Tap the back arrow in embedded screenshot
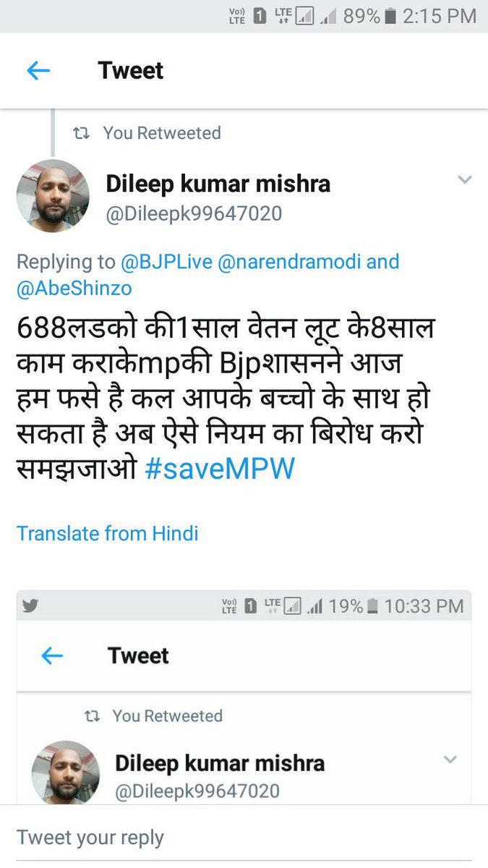This screenshot has width=488, height=868. click(51, 655)
